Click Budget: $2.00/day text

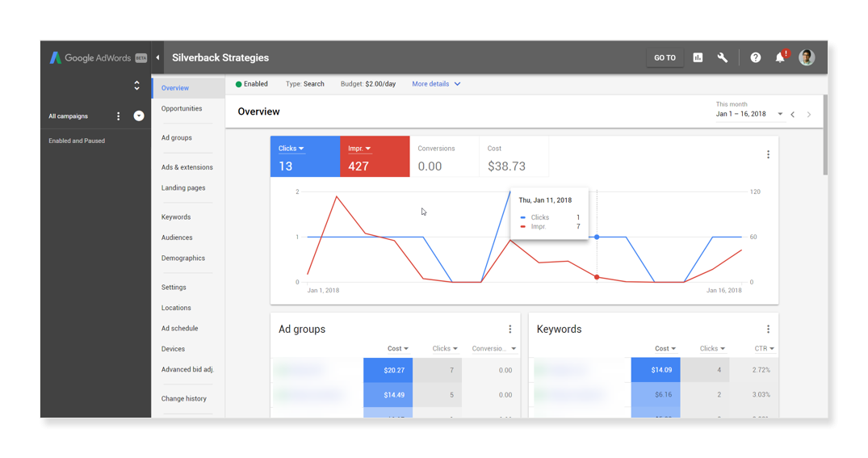368,84
